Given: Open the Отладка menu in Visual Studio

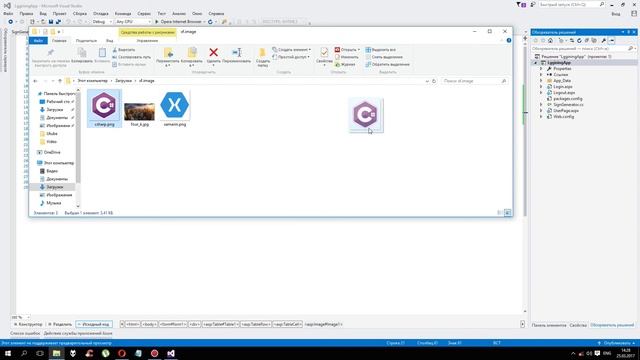Looking at the screenshot, I should click(x=100, y=13).
